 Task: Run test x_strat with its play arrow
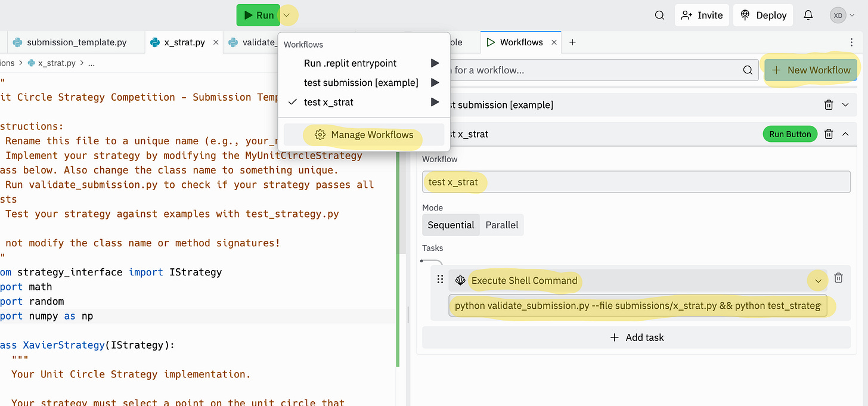pos(435,102)
